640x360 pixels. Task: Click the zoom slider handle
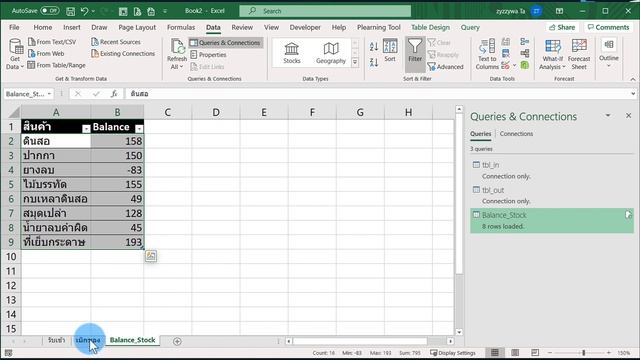tap(584, 353)
